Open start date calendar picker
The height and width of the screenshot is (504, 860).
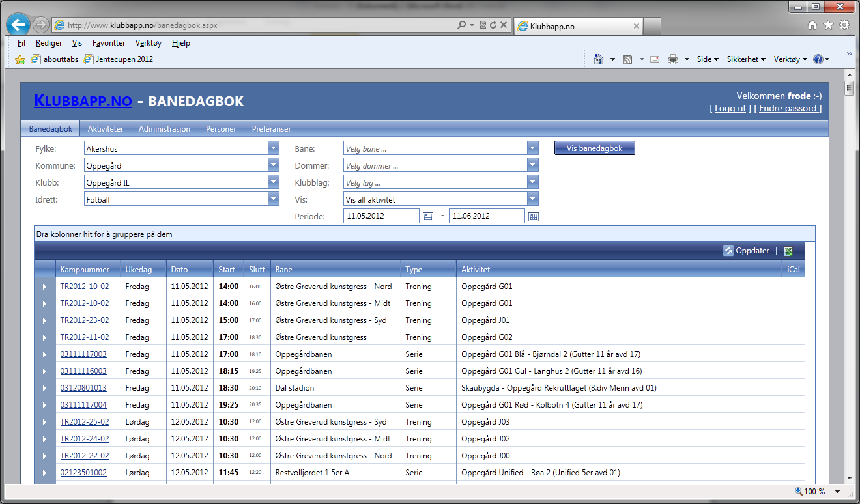(428, 216)
